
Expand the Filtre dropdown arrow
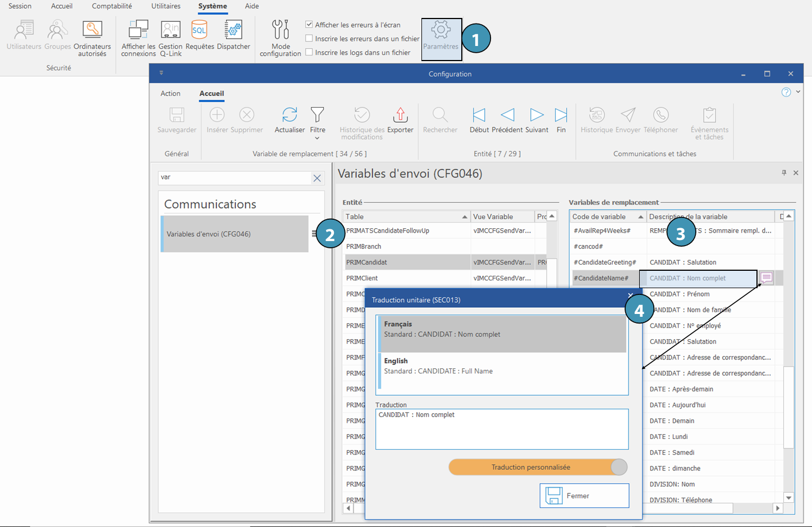click(317, 138)
